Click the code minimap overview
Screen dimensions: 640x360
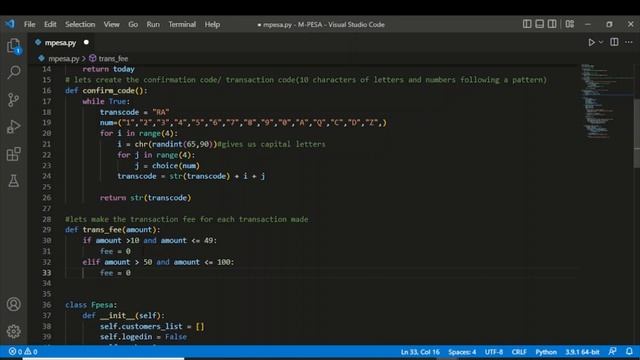(606, 102)
